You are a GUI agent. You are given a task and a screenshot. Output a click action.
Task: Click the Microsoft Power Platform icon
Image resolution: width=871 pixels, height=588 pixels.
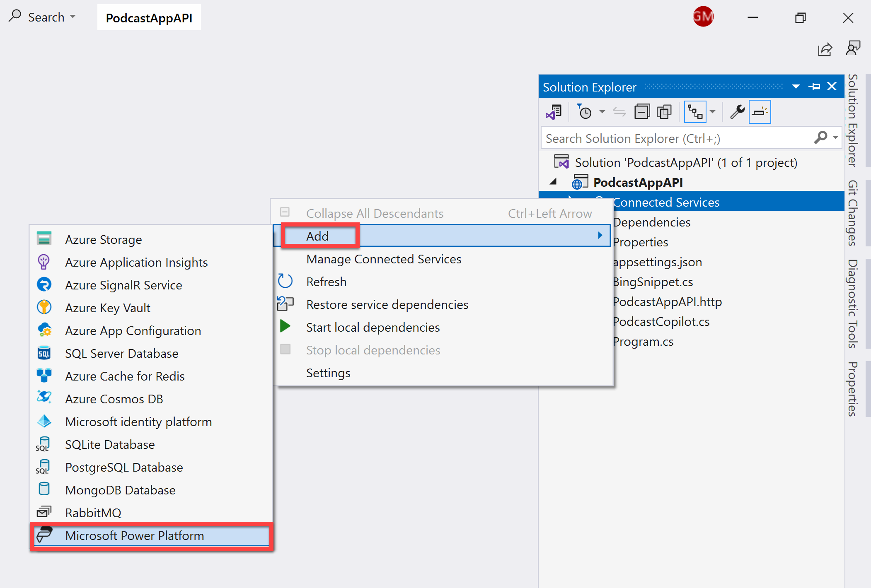tap(44, 535)
